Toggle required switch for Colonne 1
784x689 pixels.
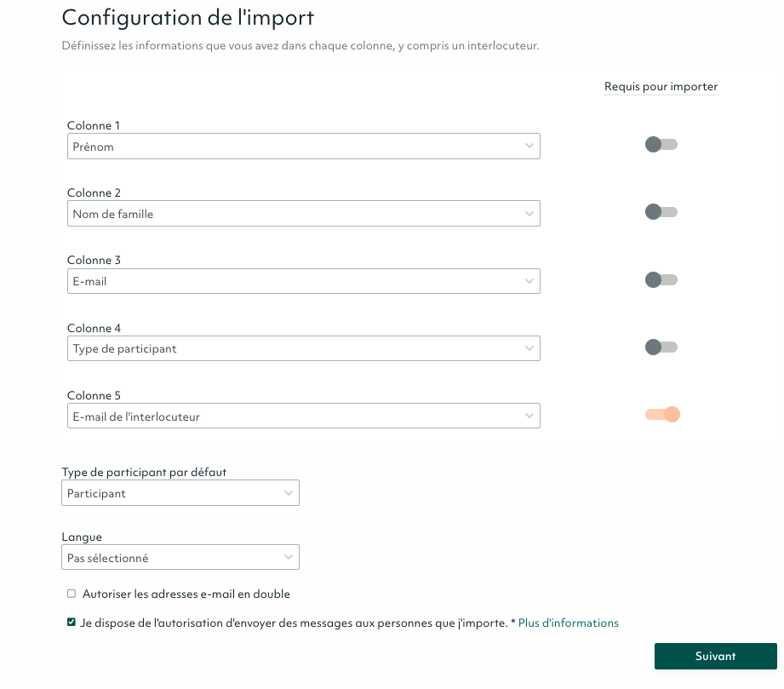click(661, 145)
